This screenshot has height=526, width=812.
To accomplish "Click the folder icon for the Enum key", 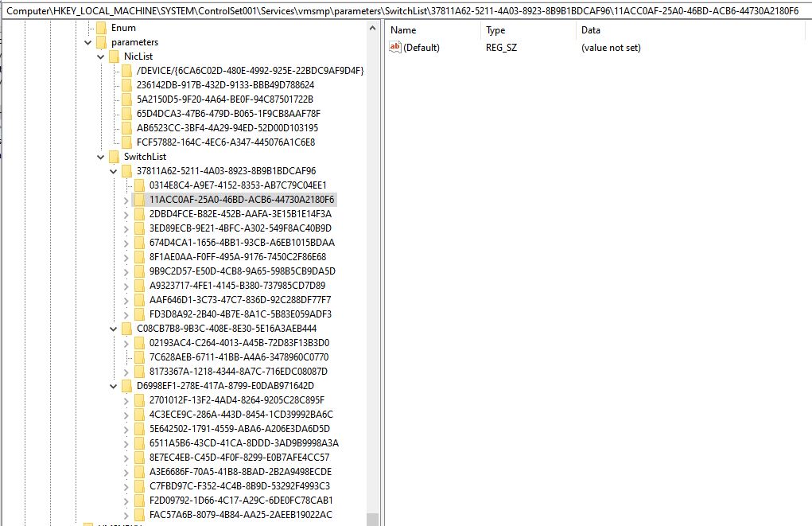I will [102, 27].
